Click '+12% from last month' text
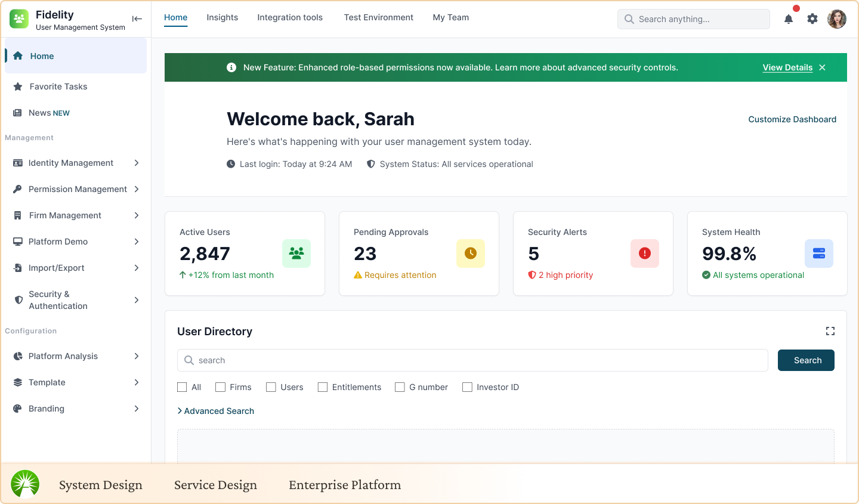This screenshot has height=504, width=859. [x=231, y=275]
